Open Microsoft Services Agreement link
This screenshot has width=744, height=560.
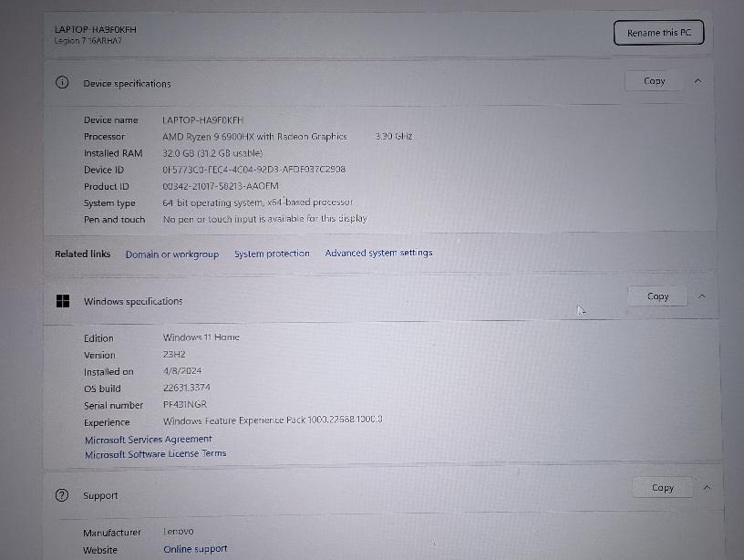[x=148, y=440]
